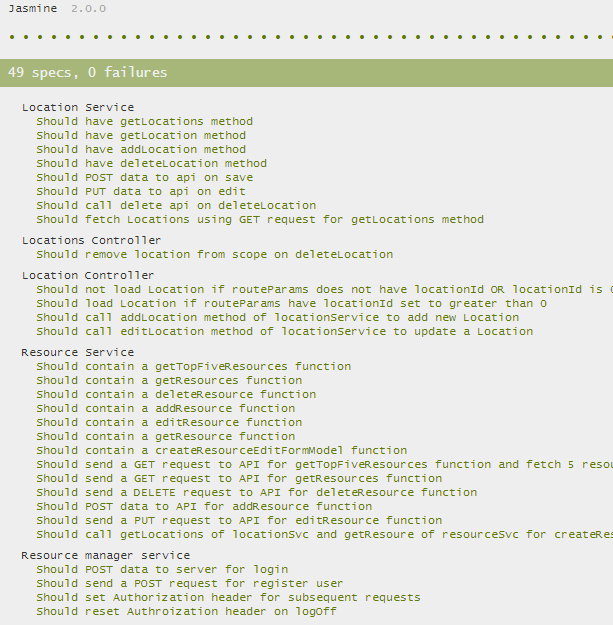Click Should call addLocation method spec
613x625 pixels.
tap(278, 317)
